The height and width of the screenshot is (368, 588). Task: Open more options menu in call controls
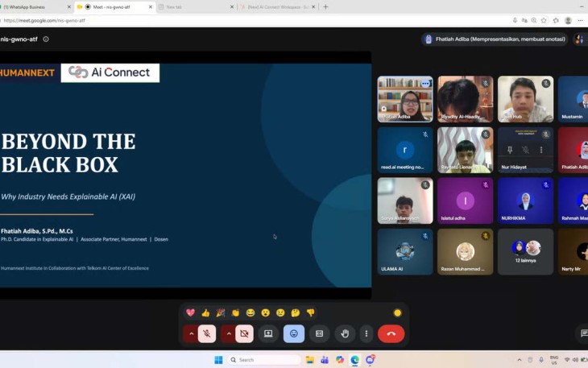366,333
